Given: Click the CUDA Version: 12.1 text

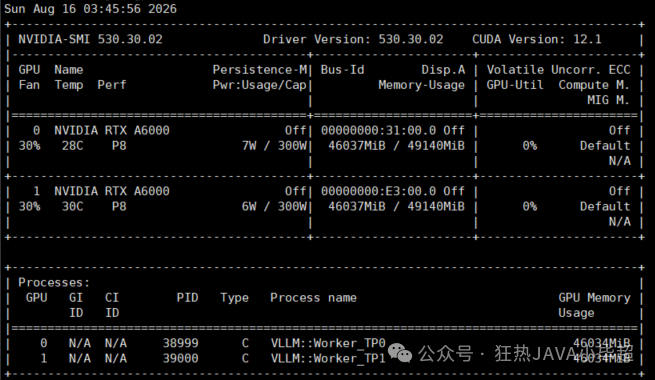Looking at the screenshot, I should point(537,39).
